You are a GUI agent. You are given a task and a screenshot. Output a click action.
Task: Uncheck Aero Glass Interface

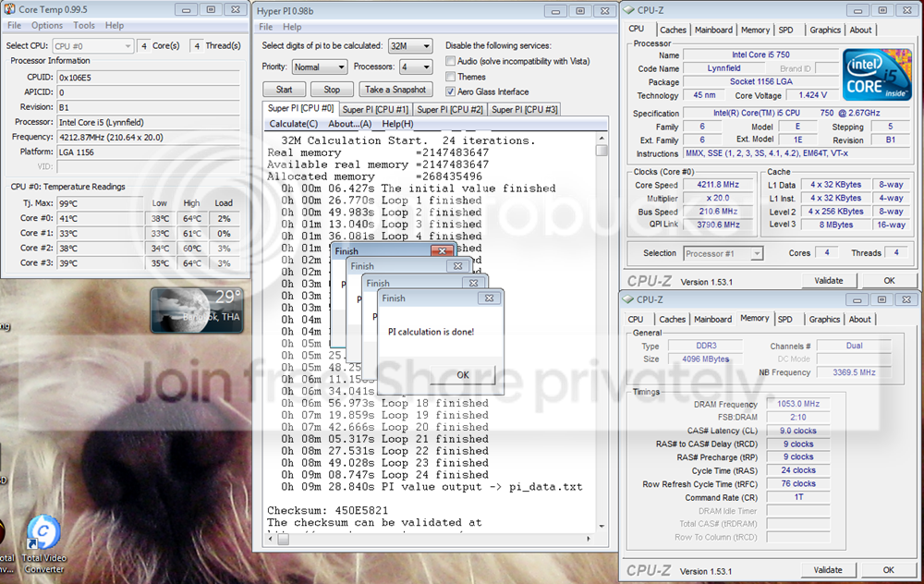pos(450,91)
